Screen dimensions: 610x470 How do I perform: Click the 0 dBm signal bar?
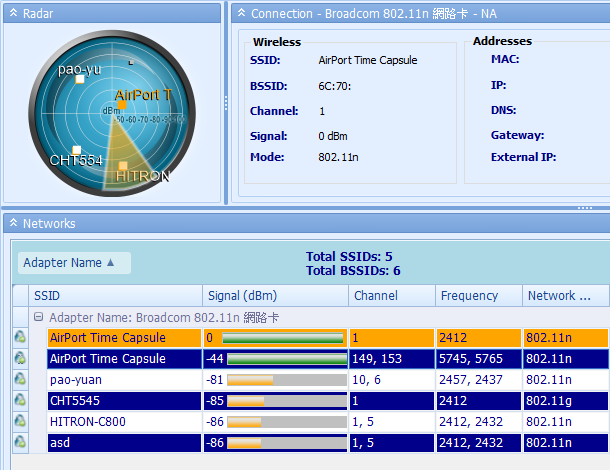pos(283,338)
